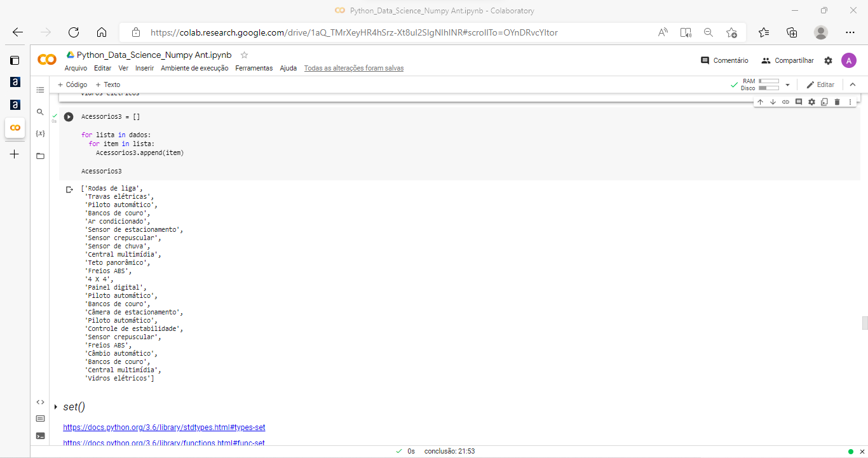868x458 pixels.
Task: Open the variables inspector {x}
Action: click(x=40, y=133)
